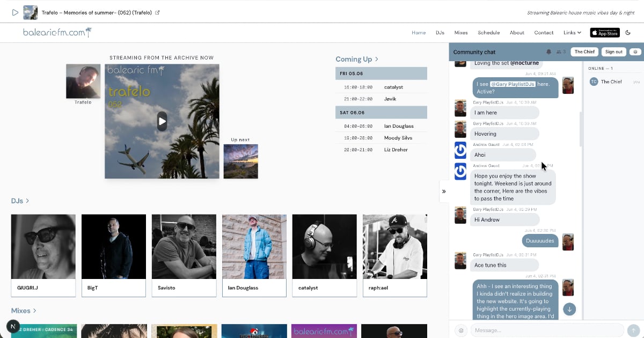Screen dimensions: 644x338
Task: Send the chat message arrow button
Action: [633, 330]
